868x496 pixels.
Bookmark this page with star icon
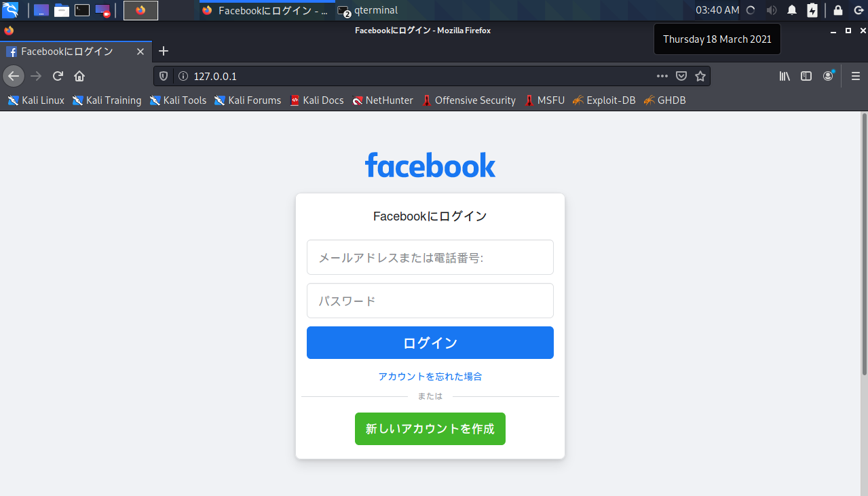pos(700,76)
